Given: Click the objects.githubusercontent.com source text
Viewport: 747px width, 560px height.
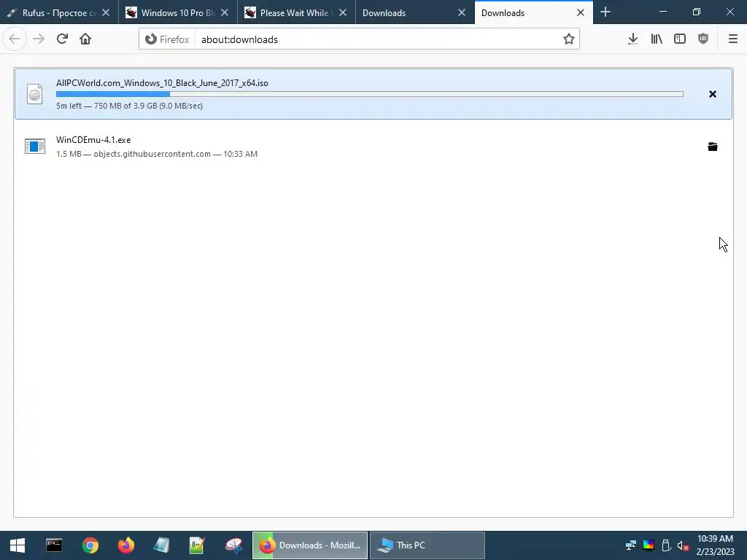Looking at the screenshot, I should (152, 154).
